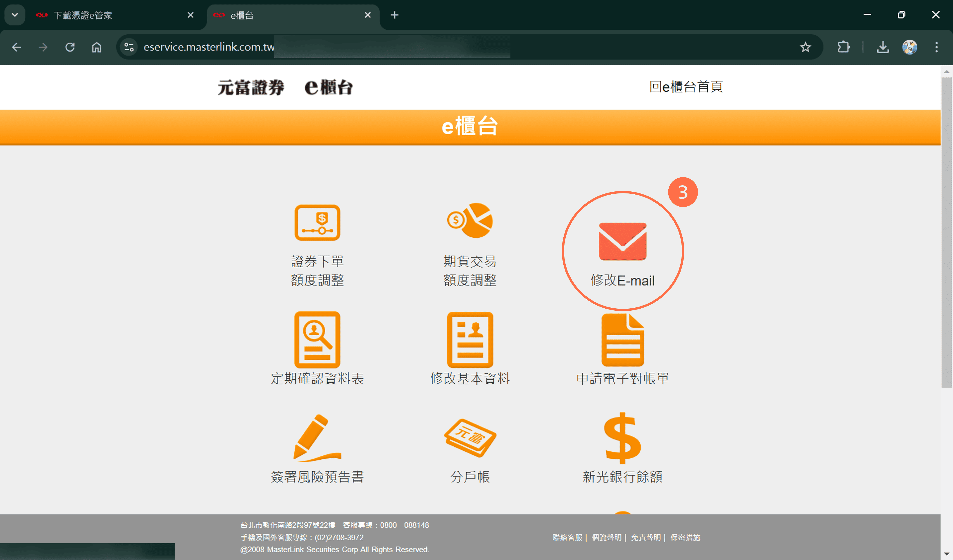Open a new browser tab
This screenshot has height=560, width=953.
pos(394,15)
